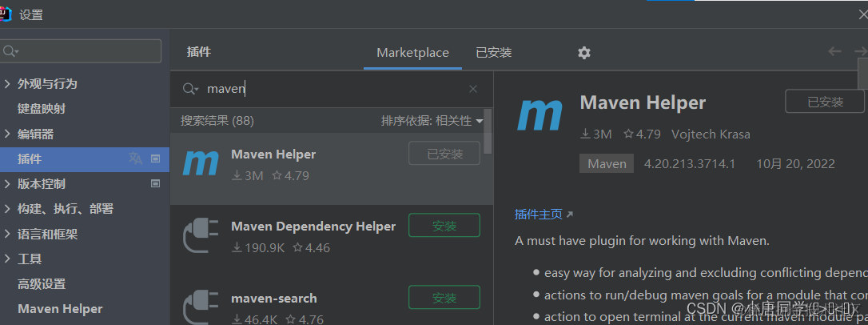This screenshot has height=325, width=868.
Task: Install Maven Dependency Helper plugin
Action: point(444,226)
